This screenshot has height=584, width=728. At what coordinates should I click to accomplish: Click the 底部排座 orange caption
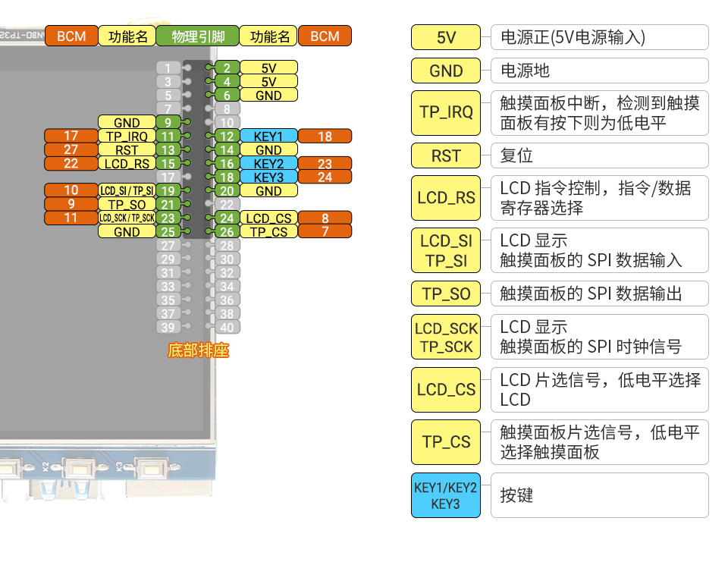point(198,350)
